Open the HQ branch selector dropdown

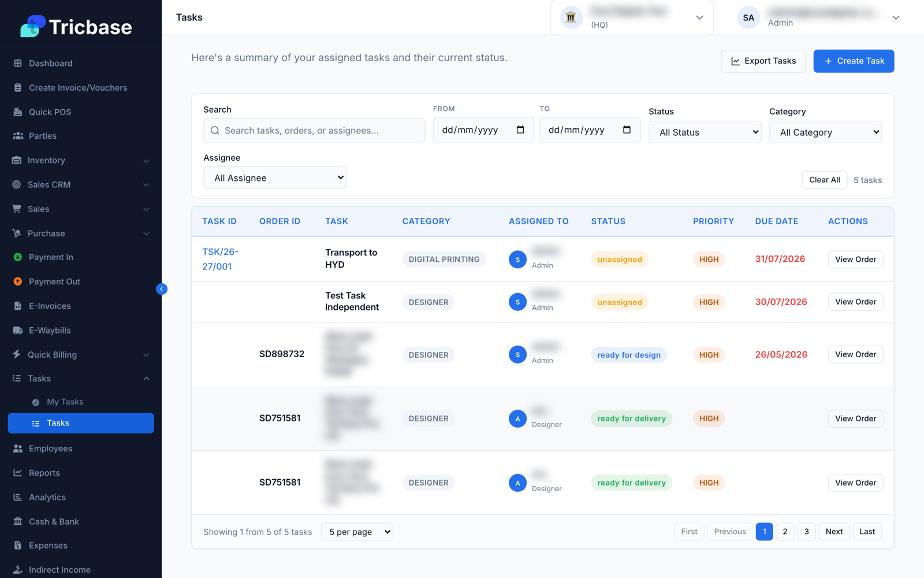pyautogui.click(x=632, y=17)
